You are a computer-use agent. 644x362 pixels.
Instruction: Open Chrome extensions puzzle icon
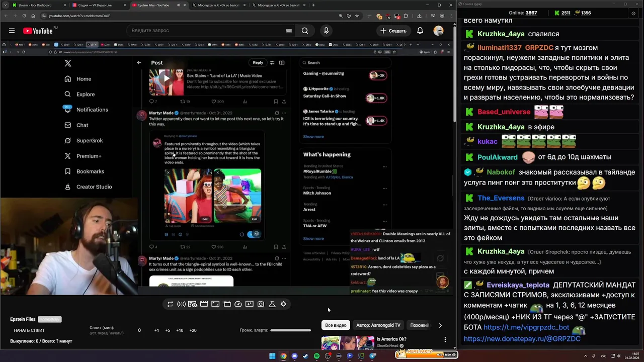406,16
